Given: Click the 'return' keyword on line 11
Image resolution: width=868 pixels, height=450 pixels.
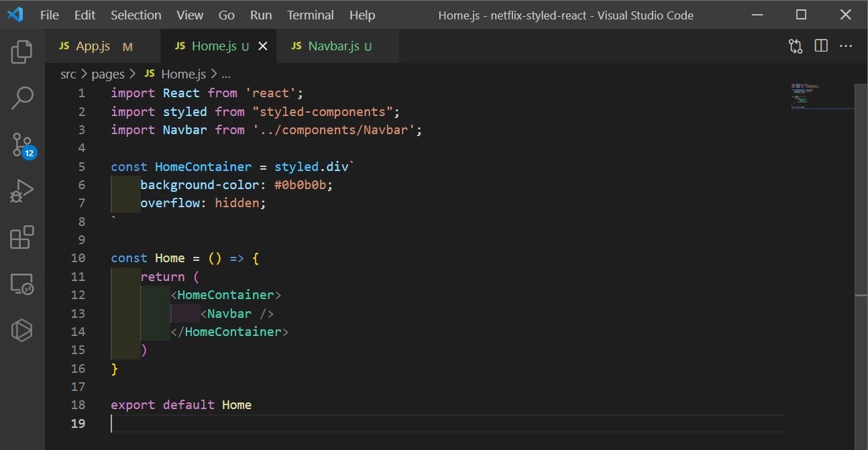Looking at the screenshot, I should (162, 276).
